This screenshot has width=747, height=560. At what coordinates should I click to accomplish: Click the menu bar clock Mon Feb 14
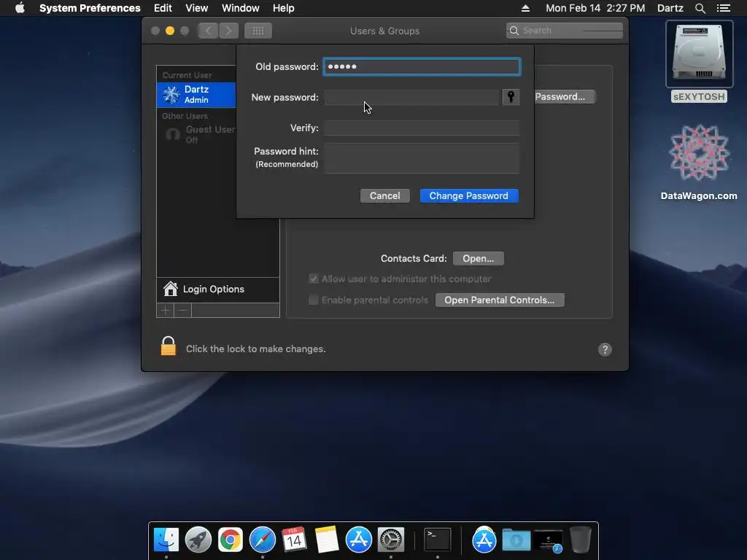click(x=595, y=8)
